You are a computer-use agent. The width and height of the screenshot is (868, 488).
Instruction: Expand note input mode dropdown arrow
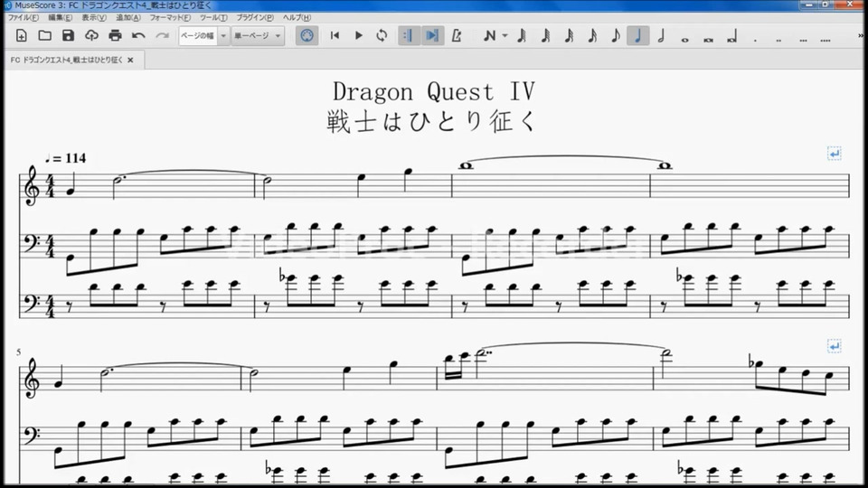[x=505, y=36]
